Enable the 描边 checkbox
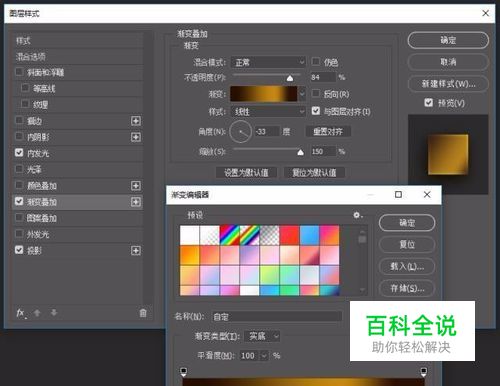Viewport: 500px width, 386px height. [x=19, y=120]
